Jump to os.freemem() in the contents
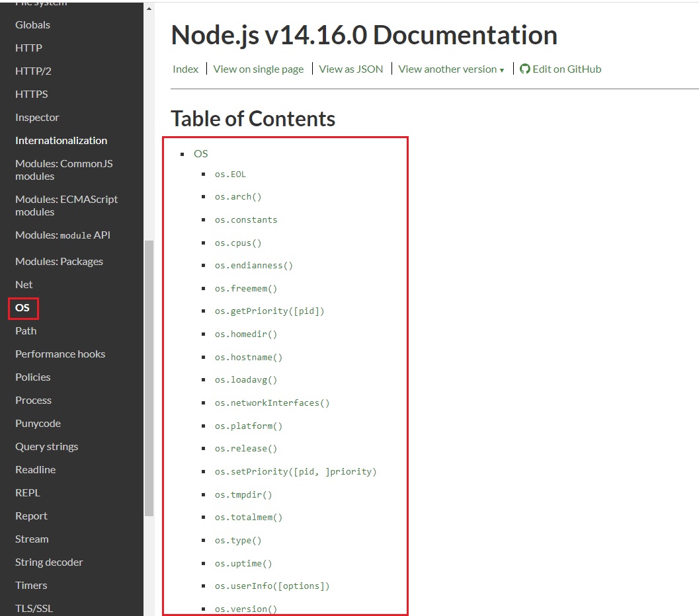 coord(246,289)
